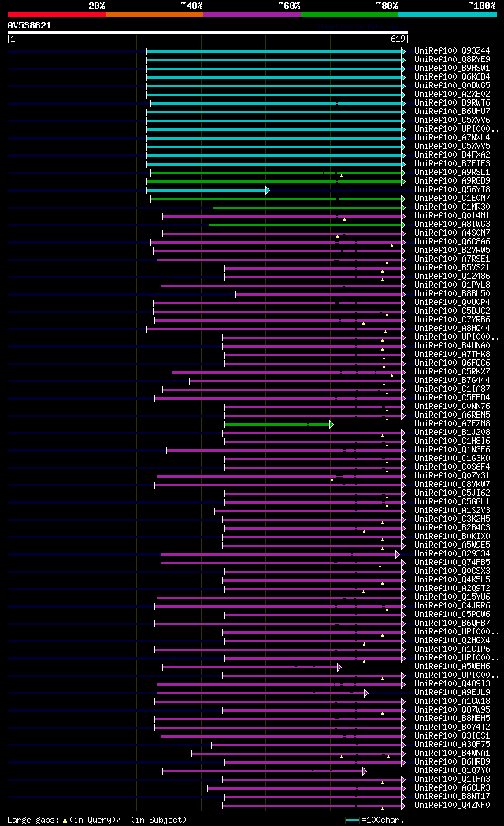The width and height of the screenshot is (504, 826).
Task: Click the green alignment bar for UniRef100_A9RGD9
Action: coord(276,182)
